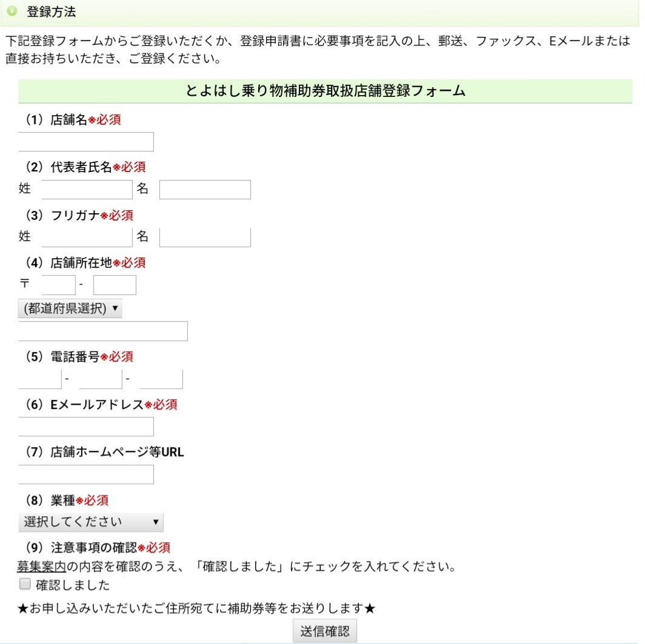This screenshot has height=644, width=645.
Task: Select the フリガナ 名 text box
Action: [x=205, y=237]
